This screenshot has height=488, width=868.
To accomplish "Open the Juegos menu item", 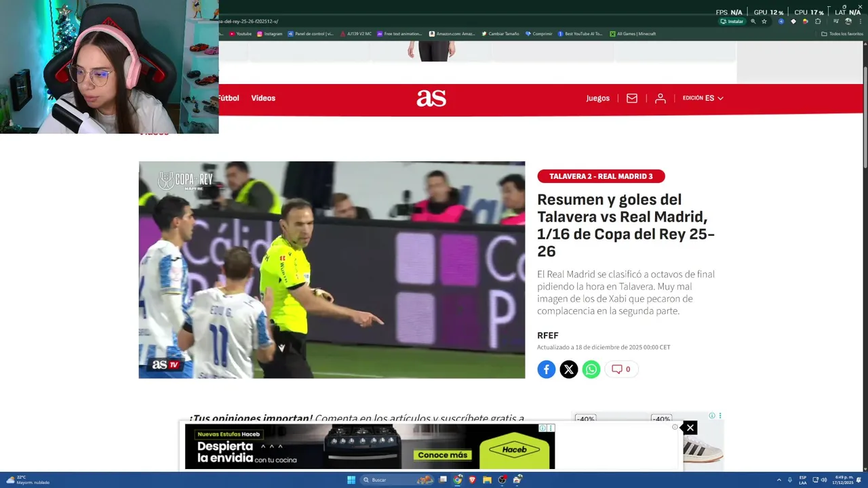I will coord(598,98).
